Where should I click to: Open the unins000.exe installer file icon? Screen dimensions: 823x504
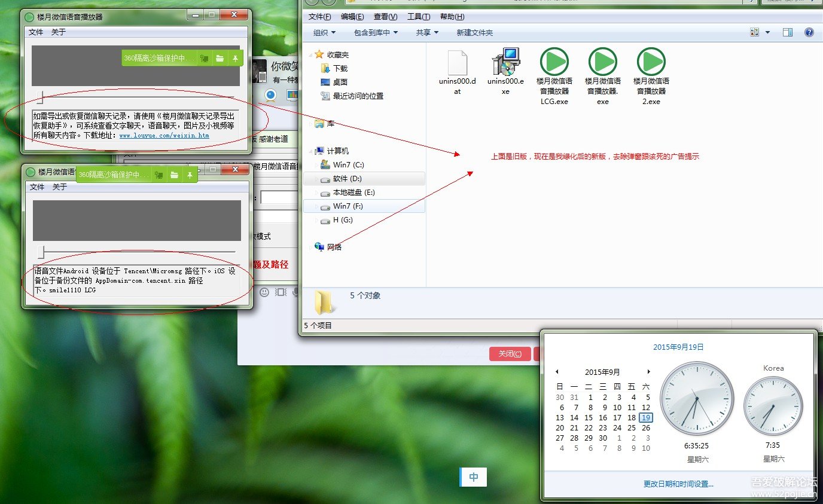point(505,62)
